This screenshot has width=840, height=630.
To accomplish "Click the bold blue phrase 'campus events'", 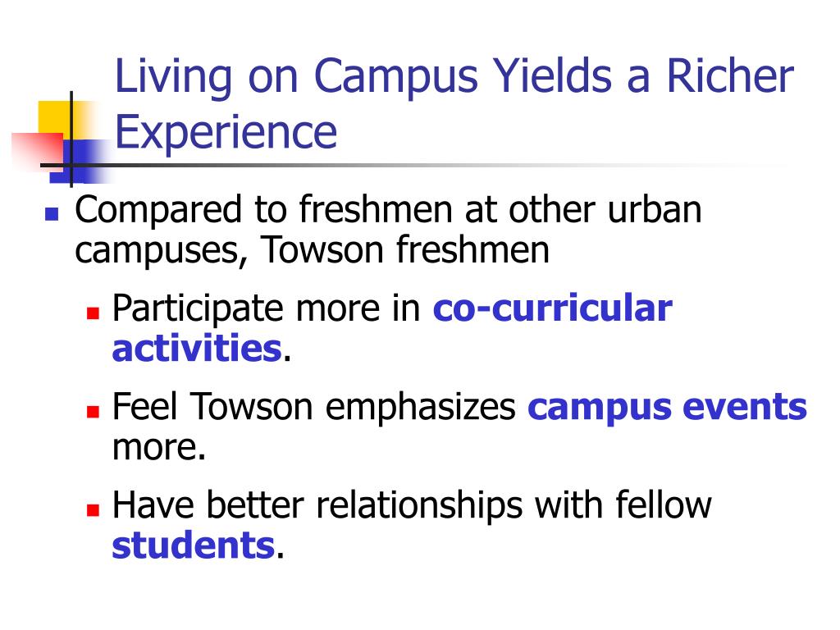I will pos(668,408).
